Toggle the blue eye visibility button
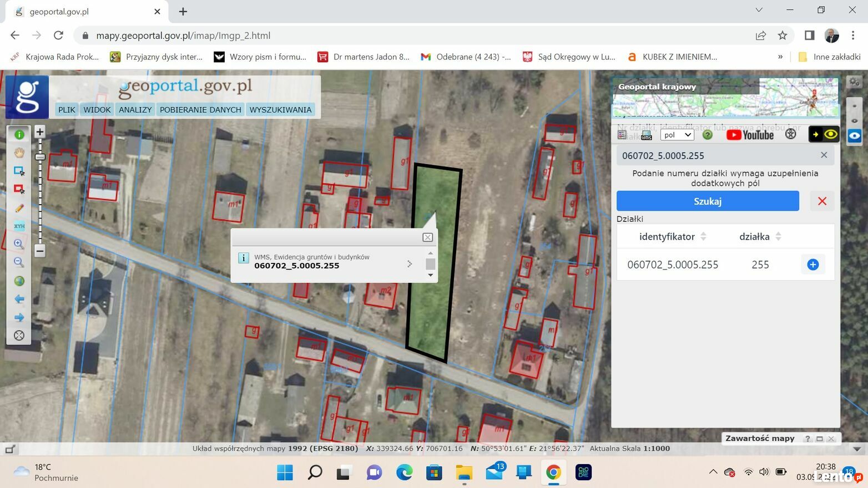The height and width of the screenshot is (488, 868). click(854, 135)
